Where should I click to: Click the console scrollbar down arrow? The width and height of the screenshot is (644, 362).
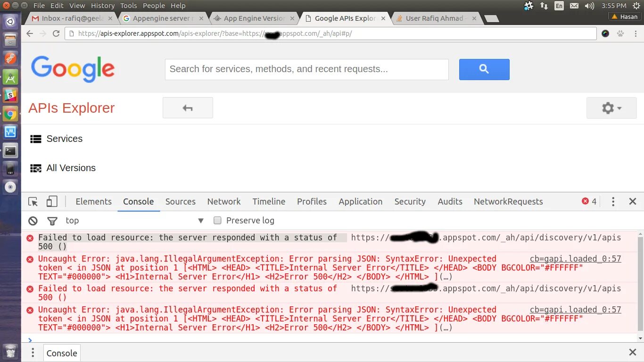tap(640, 338)
